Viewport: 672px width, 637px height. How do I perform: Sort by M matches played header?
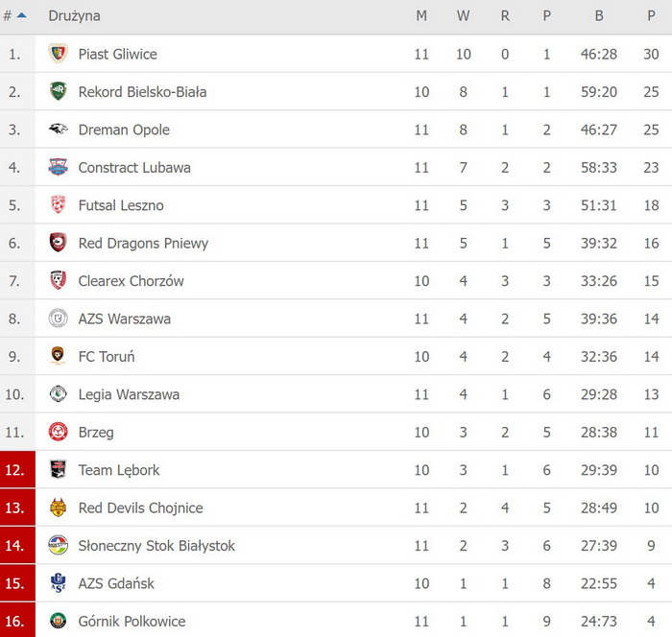tap(421, 15)
